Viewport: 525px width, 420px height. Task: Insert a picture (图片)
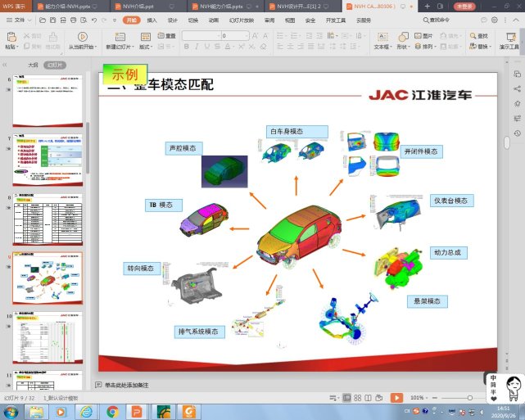click(423, 36)
